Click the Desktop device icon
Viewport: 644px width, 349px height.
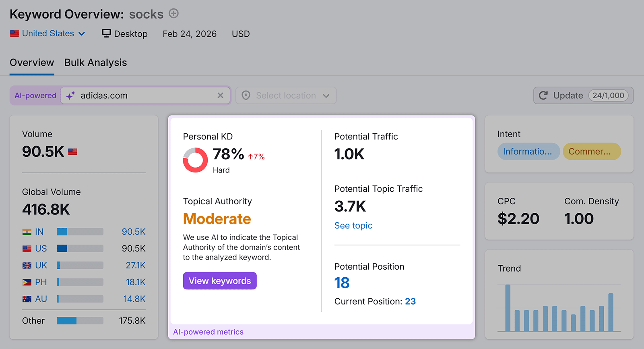pyautogui.click(x=106, y=33)
